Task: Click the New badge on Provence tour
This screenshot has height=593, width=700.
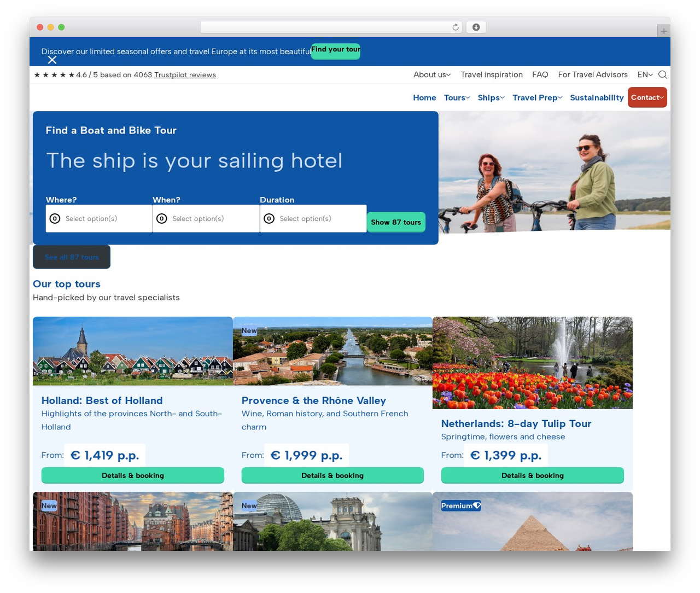Action: [x=249, y=331]
